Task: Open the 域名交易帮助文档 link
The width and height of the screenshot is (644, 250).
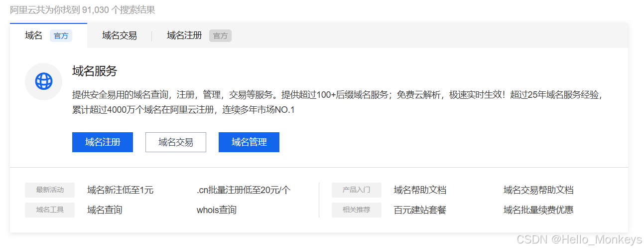Action: coord(538,190)
